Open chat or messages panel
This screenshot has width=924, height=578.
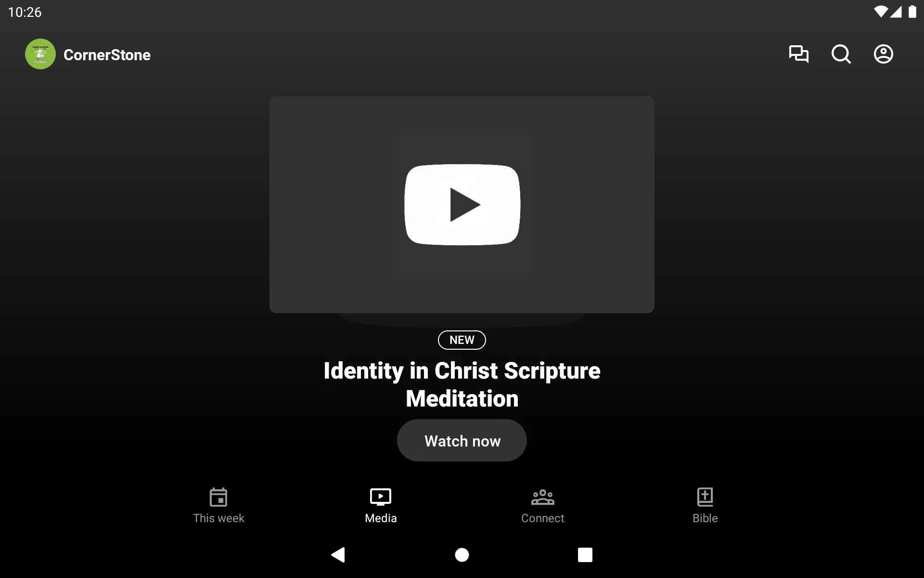tap(798, 54)
